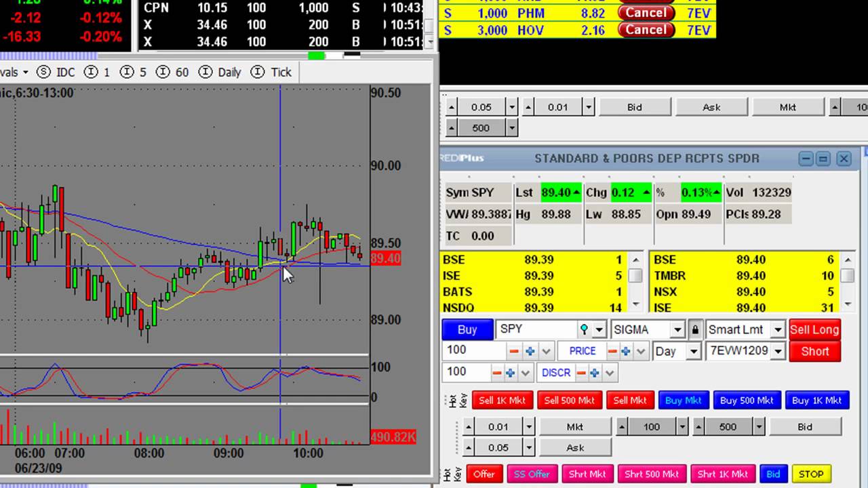This screenshot has width=868, height=488.
Task: Click the Sell 500 Mkt hot key
Action: (569, 400)
